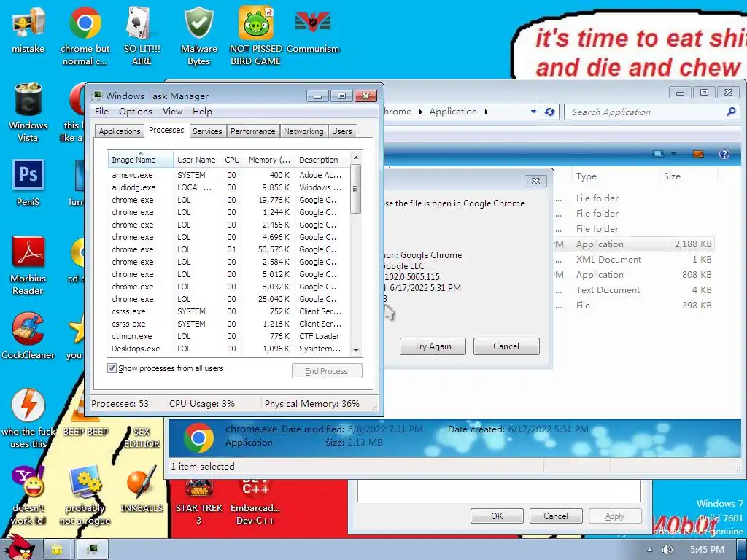The image size is (747, 560).
Task: Open Task Manager Options menu
Action: [135, 112]
